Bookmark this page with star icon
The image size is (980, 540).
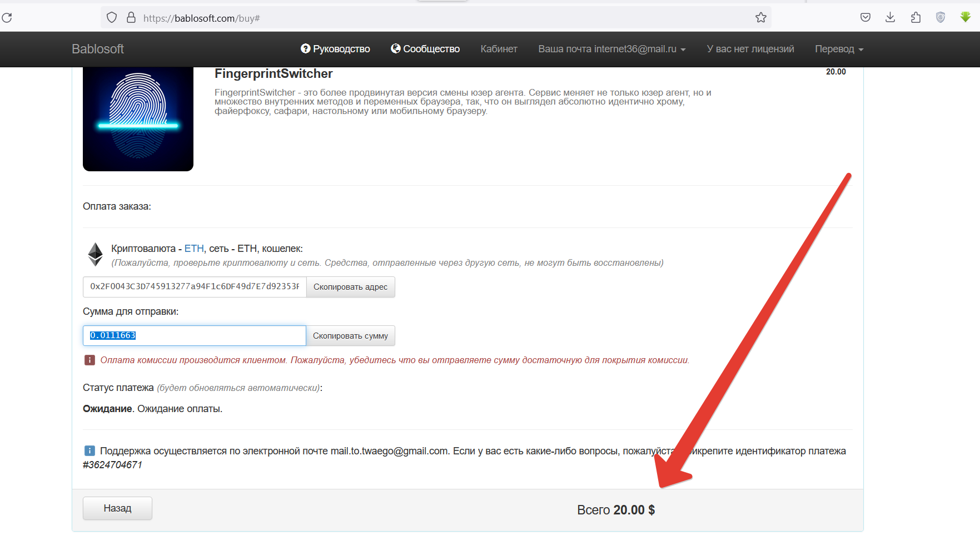(x=760, y=18)
